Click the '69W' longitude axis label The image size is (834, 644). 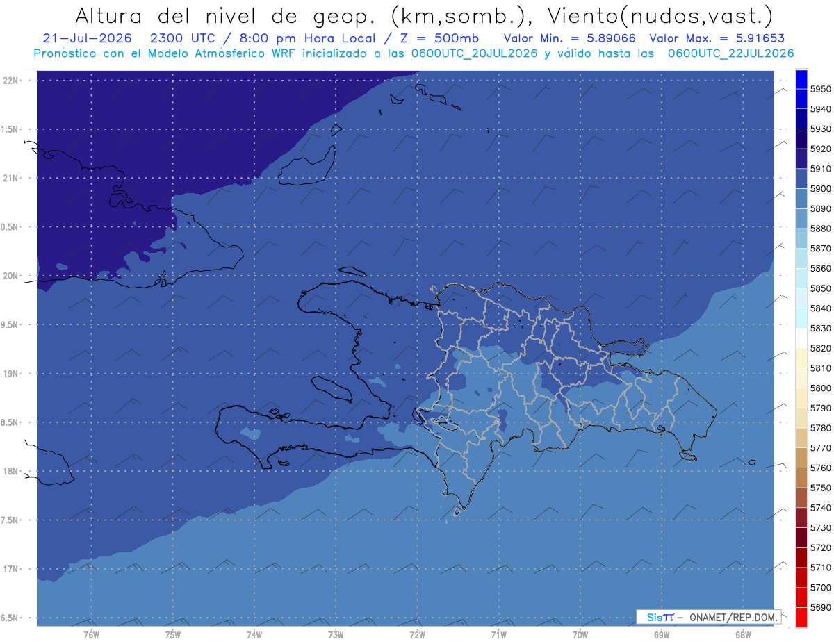pyautogui.click(x=662, y=635)
